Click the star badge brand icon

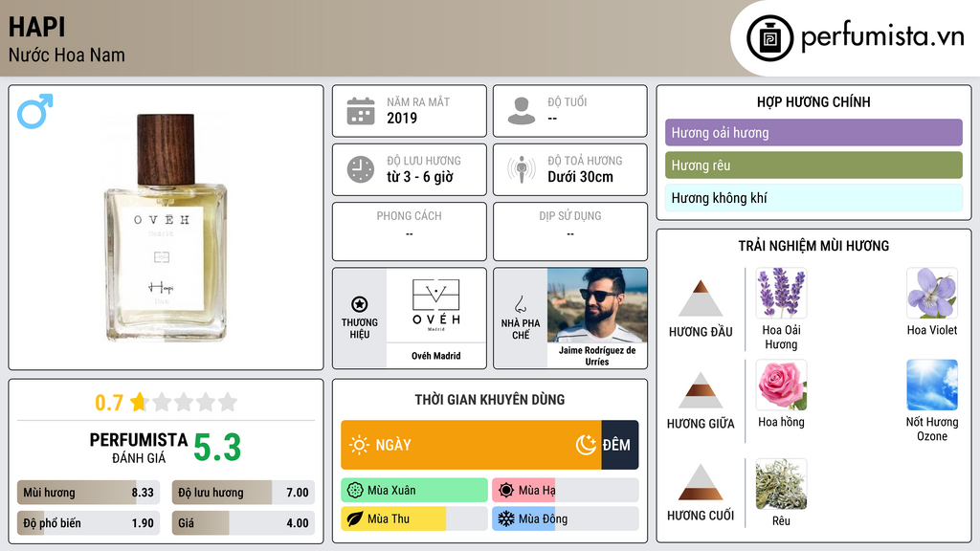click(x=360, y=304)
